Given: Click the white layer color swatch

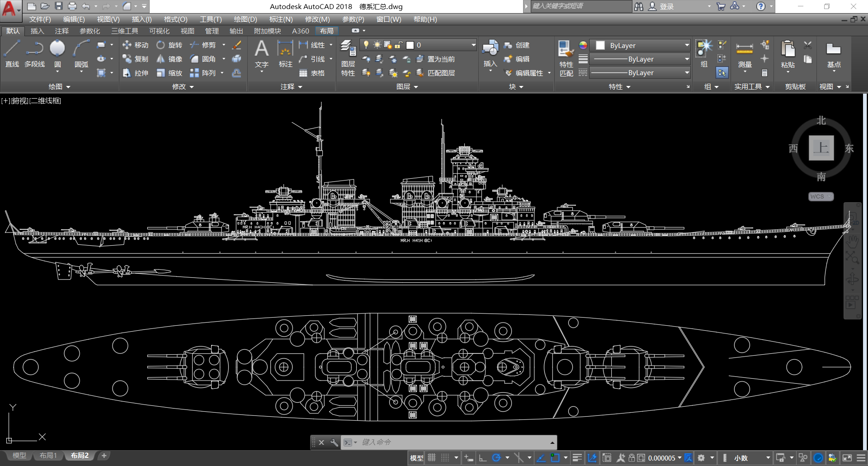Looking at the screenshot, I should [410, 45].
